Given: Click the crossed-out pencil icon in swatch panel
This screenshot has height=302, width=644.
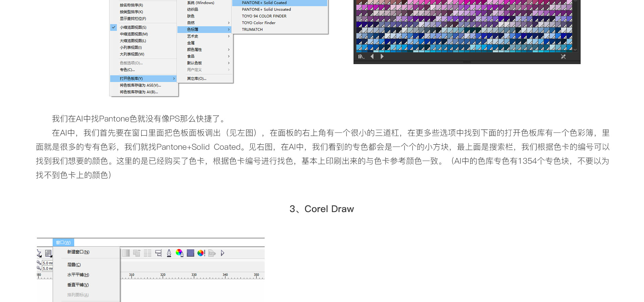Looking at the screenshot, I should [x=563, y=57].
